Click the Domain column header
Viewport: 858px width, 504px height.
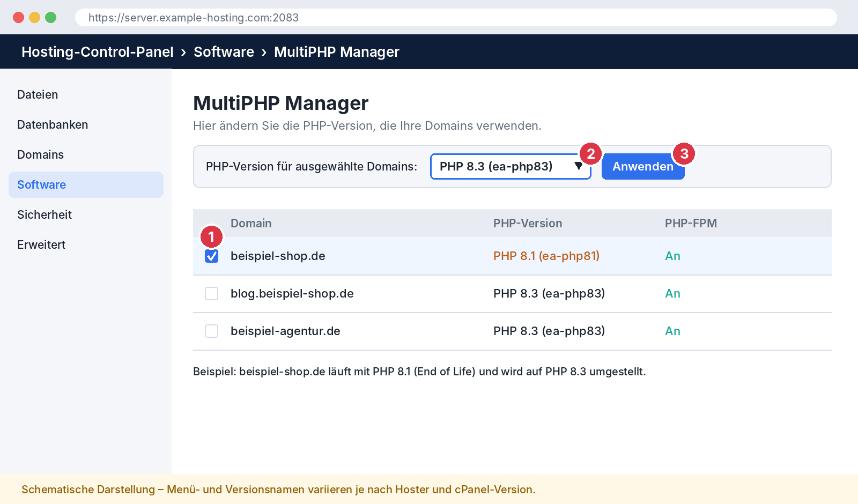coord(251,223)
